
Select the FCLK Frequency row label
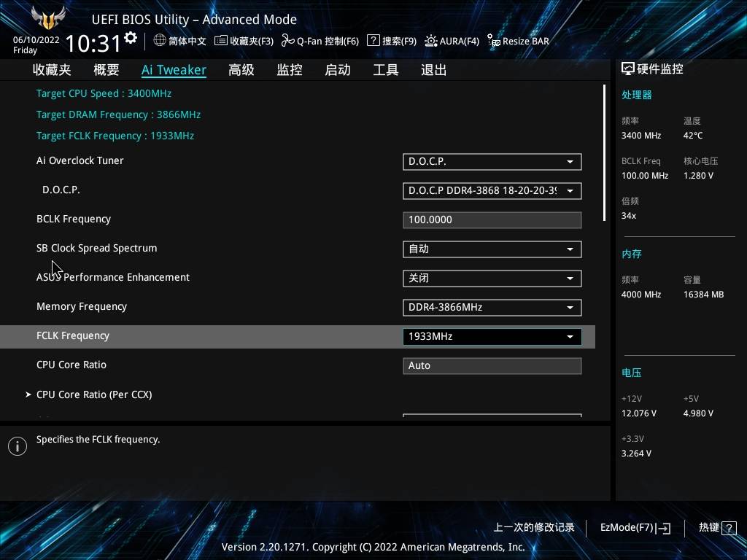tap(73, 335)
